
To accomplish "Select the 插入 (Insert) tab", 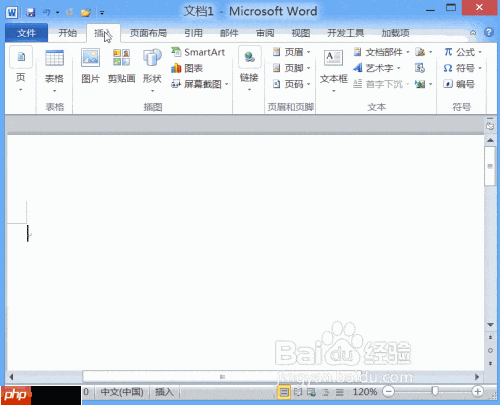I will pos(103,33).
